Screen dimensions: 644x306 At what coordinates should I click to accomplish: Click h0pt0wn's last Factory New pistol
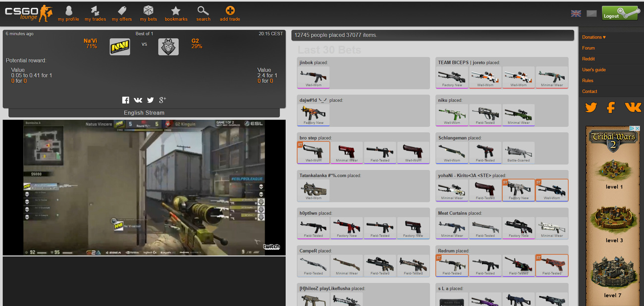413,228
